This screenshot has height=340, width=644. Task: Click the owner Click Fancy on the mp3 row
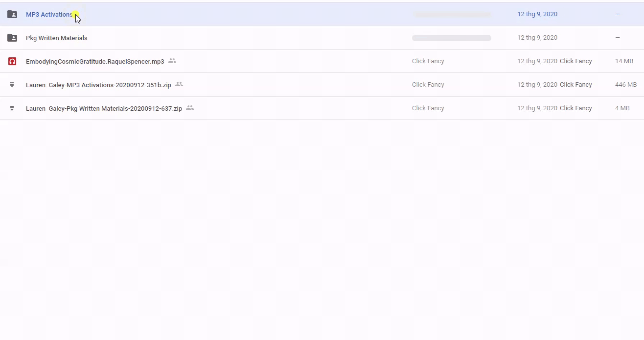pyautogui.click(x=428, y=61)
